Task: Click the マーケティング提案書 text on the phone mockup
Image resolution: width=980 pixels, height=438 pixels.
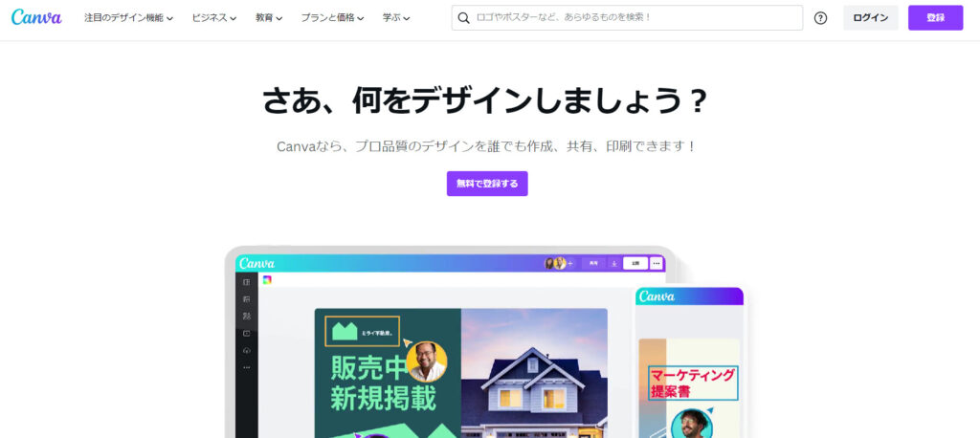Action: pos(693,383)
